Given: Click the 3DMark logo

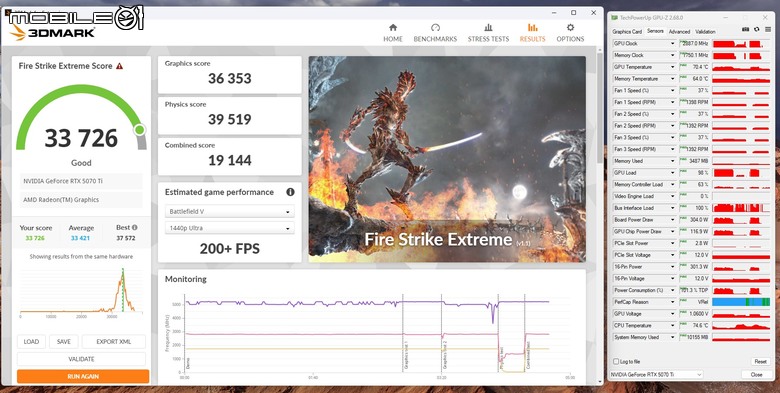Looking at the screenshot, I should 52,33.
